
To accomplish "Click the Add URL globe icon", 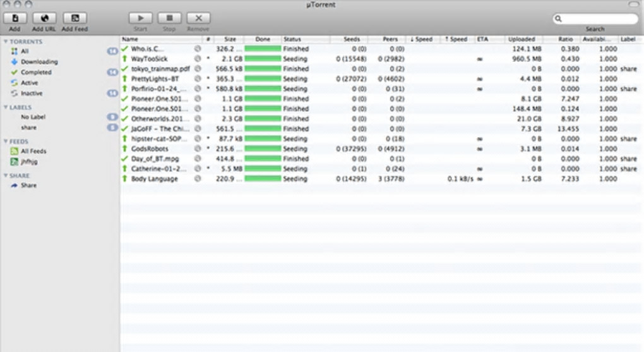I will pos(44,18).
